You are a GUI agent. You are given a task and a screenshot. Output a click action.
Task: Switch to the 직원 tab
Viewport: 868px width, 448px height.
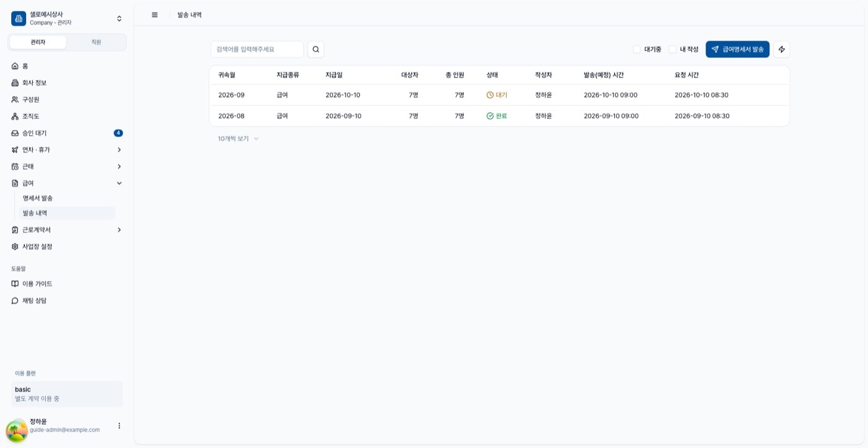point(96,42)
